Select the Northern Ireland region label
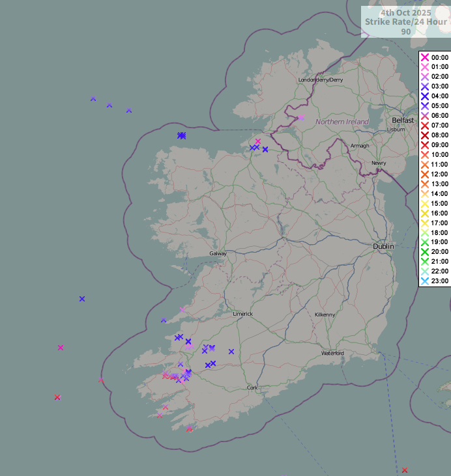Screen dimensions: 451x476 tap(342, 122)
